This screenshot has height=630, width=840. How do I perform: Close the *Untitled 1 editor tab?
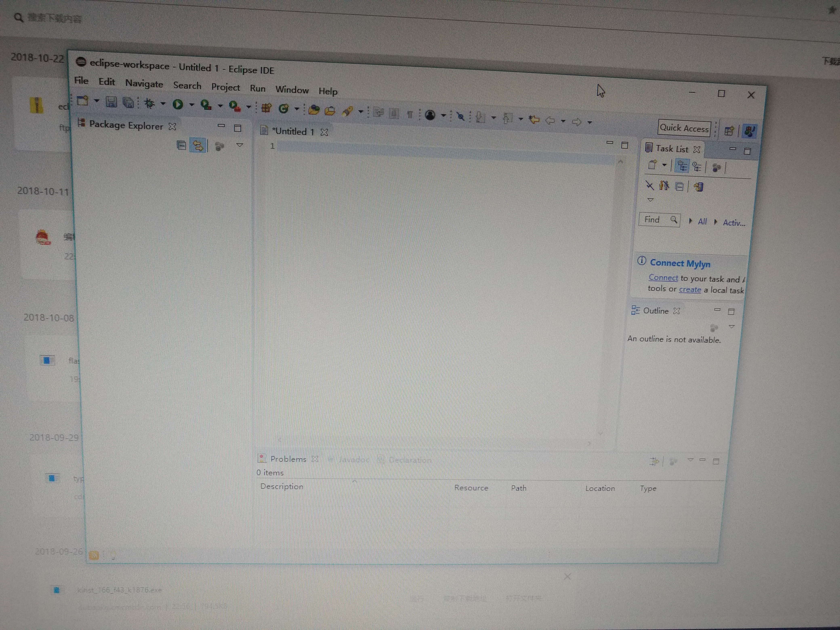tap(324, 132)
